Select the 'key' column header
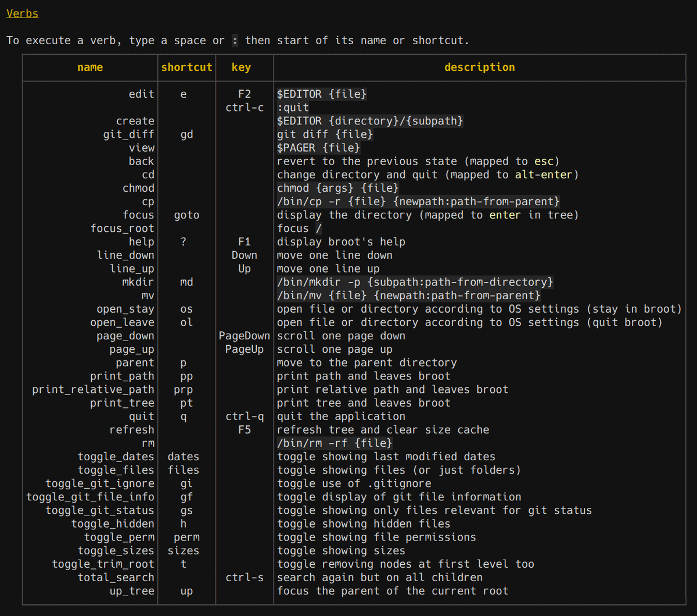697x616 pixels. pyautogui.click(x=241, y=67)
